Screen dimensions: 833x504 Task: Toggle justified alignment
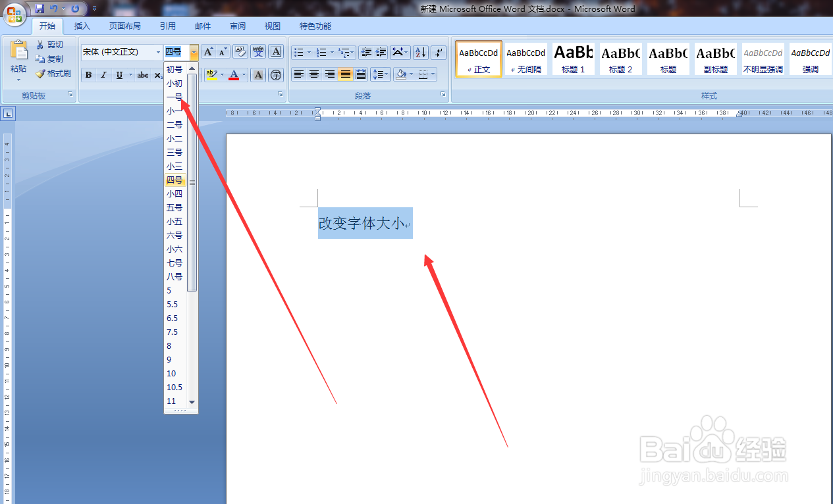point(345,74)
